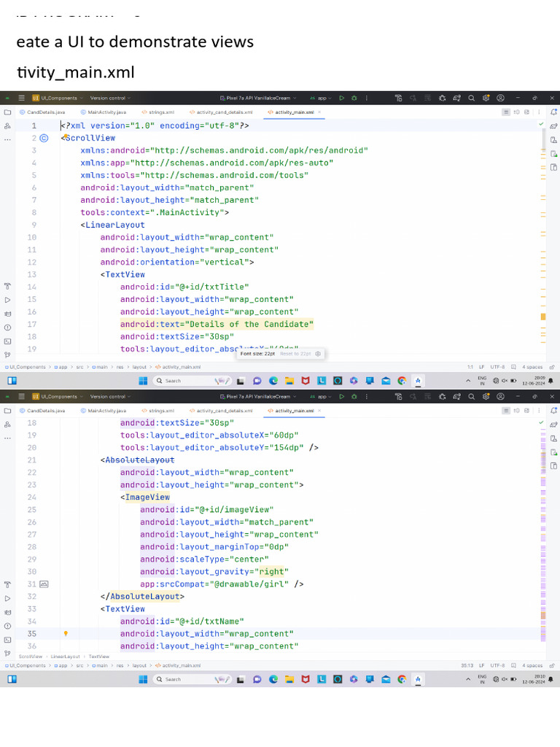Click the debug bug icon in top toolbar
560x747 pixels.
tap(354, 98)
